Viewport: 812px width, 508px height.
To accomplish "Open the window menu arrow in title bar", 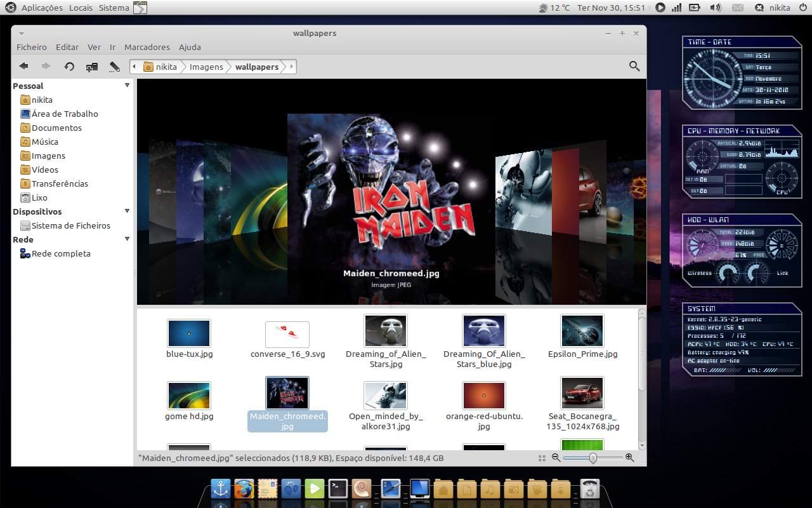I will pyautogui.click(x=21, y=33).
